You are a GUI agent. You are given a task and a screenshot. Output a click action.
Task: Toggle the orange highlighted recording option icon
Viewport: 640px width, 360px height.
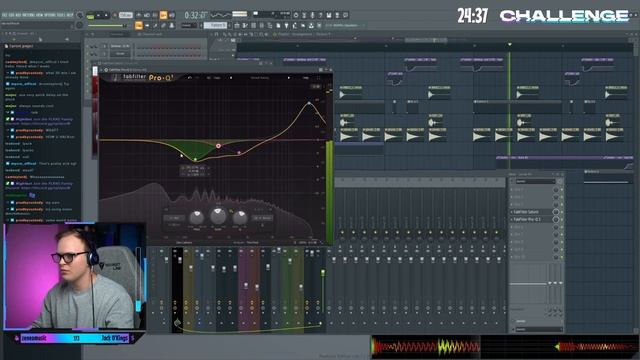tap(163, 16)
